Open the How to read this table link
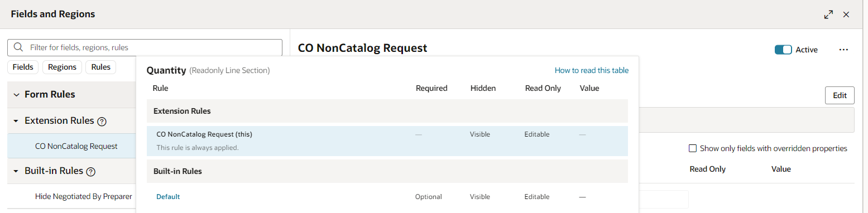The height and width of the screenshot is (213, 868). (x=592, y=70)
